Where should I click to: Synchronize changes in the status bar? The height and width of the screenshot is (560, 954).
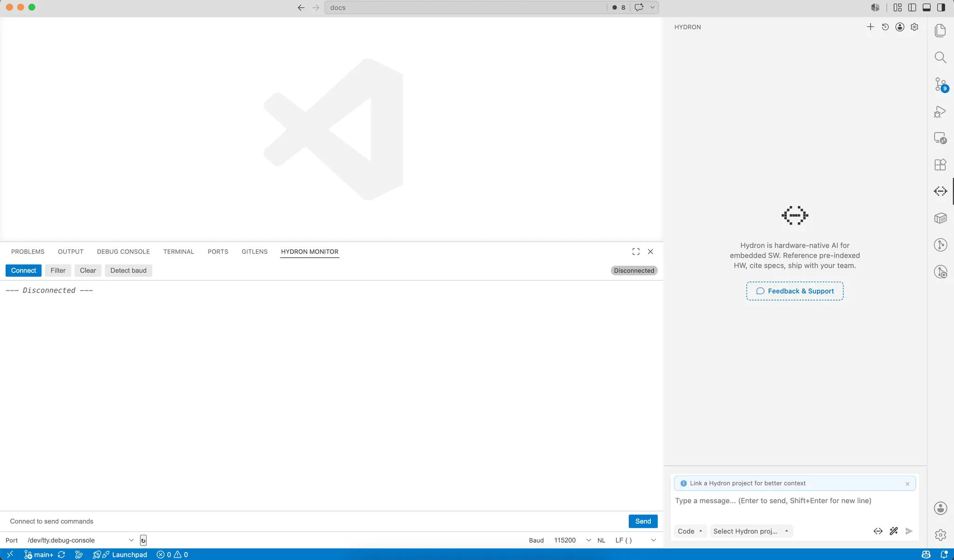click(x=61, y=554)
